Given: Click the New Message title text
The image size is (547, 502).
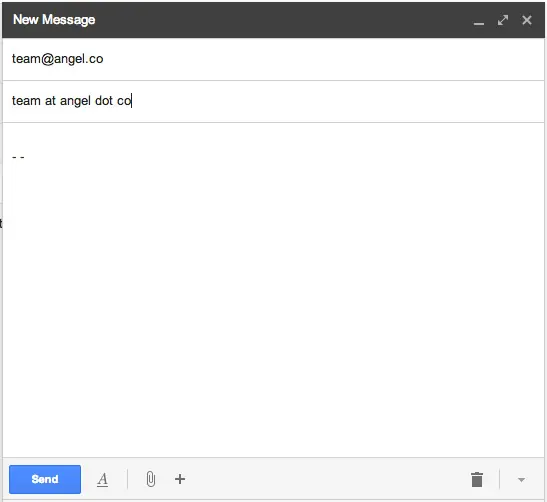Looking at the screenshot, I should point(54,20).
